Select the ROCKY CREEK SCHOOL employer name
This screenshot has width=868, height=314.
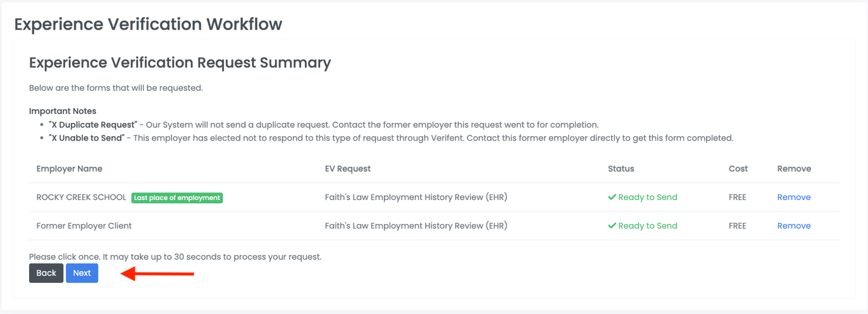[81, 198]
